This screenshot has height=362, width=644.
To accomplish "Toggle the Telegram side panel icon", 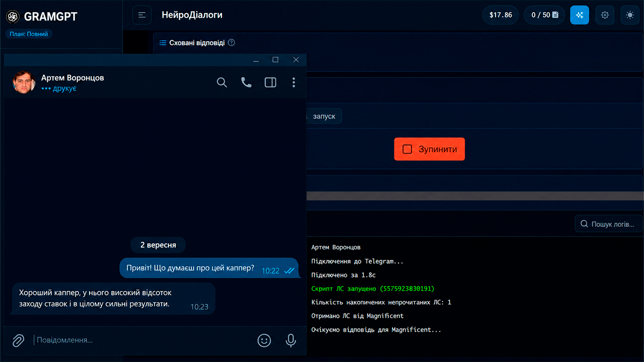I will click(x=271, y=82).
